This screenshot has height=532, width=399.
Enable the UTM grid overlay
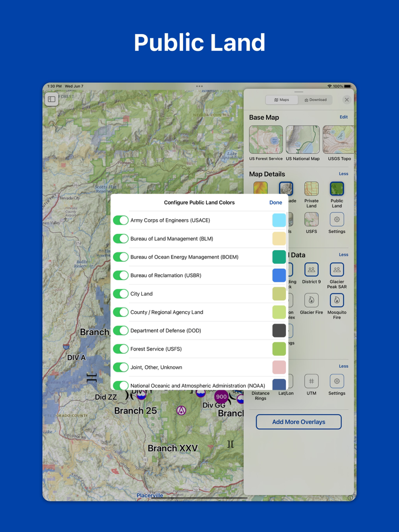[x=311, y=381]
